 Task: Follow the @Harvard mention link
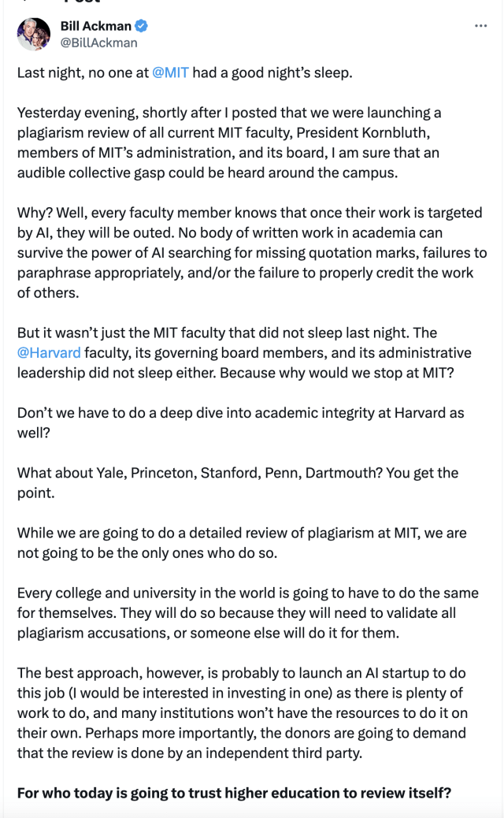[49, 353]
